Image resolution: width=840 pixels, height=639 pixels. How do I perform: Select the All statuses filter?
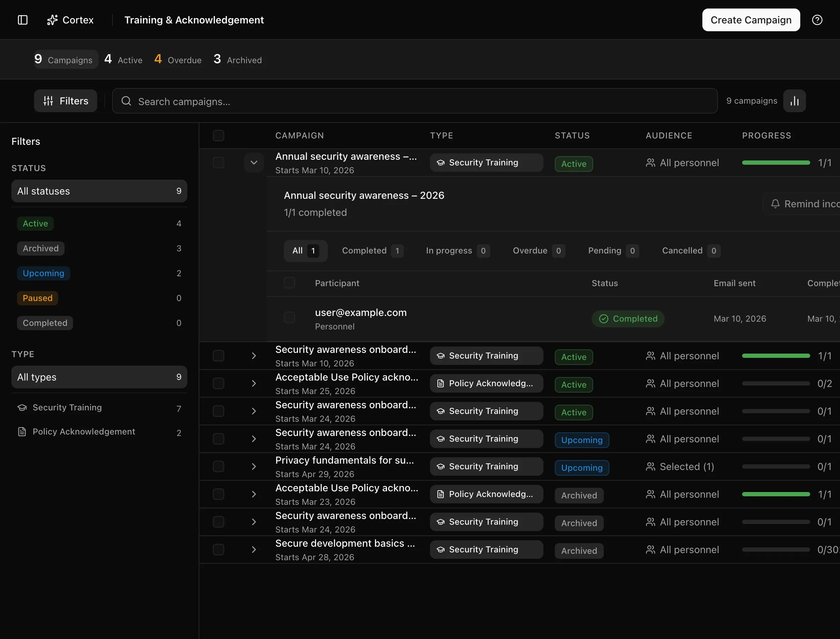[99, 191]
